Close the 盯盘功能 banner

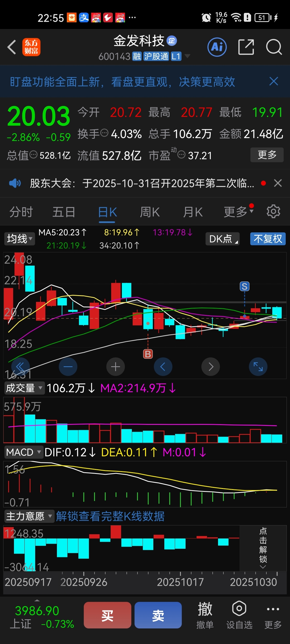point(274,81)
